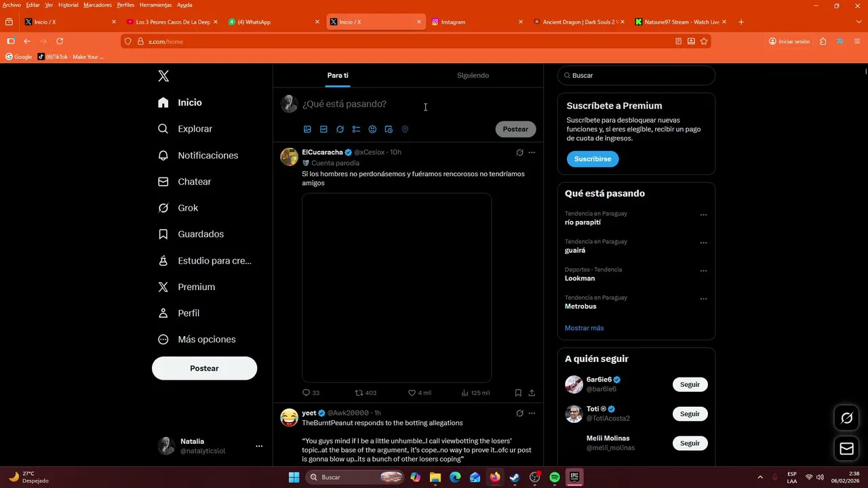
Task: Open the Explorar page from sidebar
Action: (x=185, y=129)
